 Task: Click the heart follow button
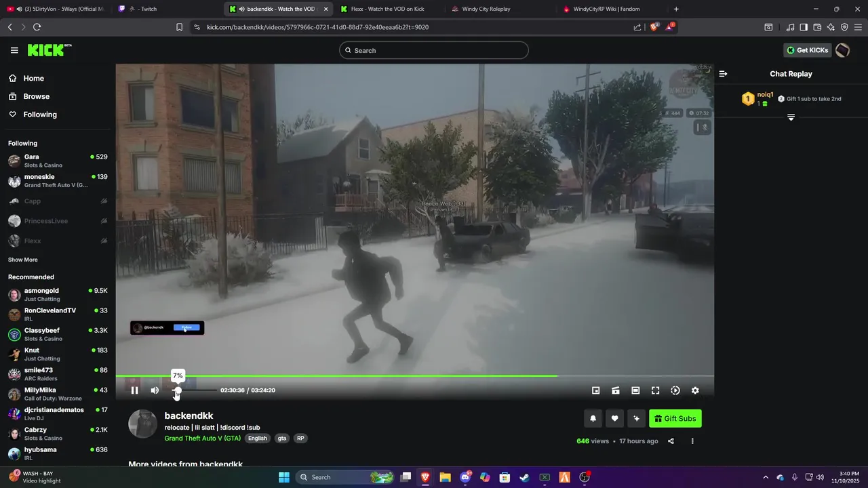click(x=614, y=418)
